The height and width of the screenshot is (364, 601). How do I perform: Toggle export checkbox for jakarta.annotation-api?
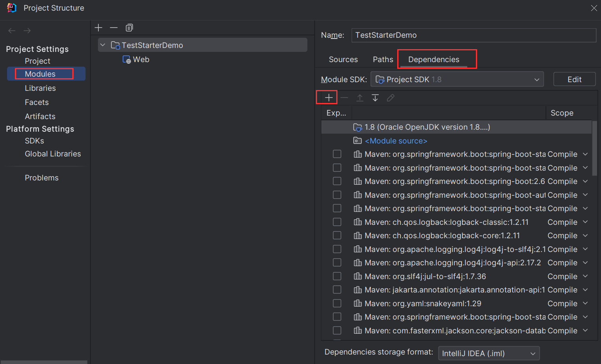[x=337, y=290]
